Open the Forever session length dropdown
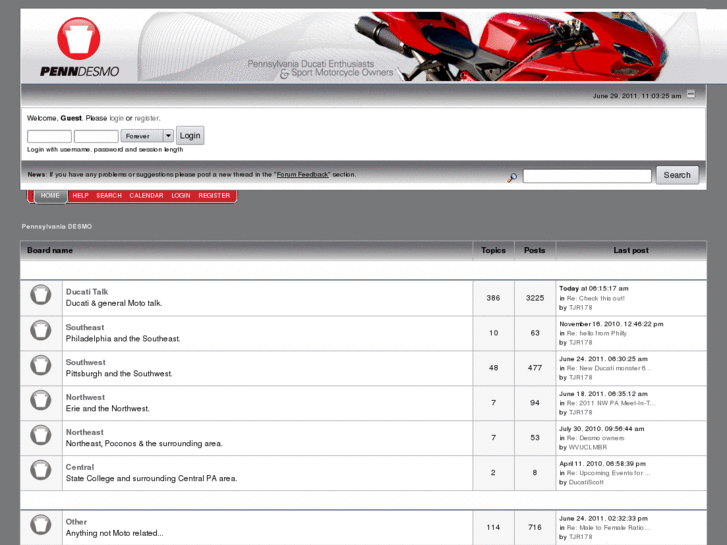The height and width of the screenshot is (545, 727). click(147, 136)
